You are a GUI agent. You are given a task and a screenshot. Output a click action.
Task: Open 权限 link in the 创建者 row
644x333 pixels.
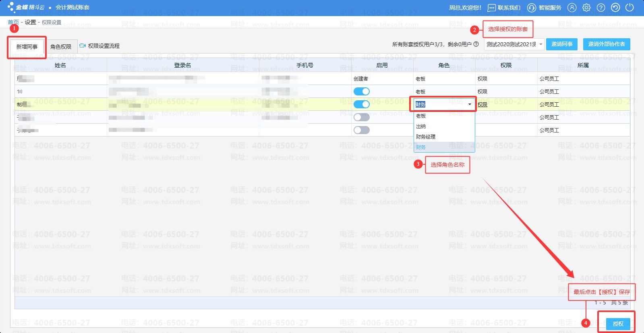482,79
